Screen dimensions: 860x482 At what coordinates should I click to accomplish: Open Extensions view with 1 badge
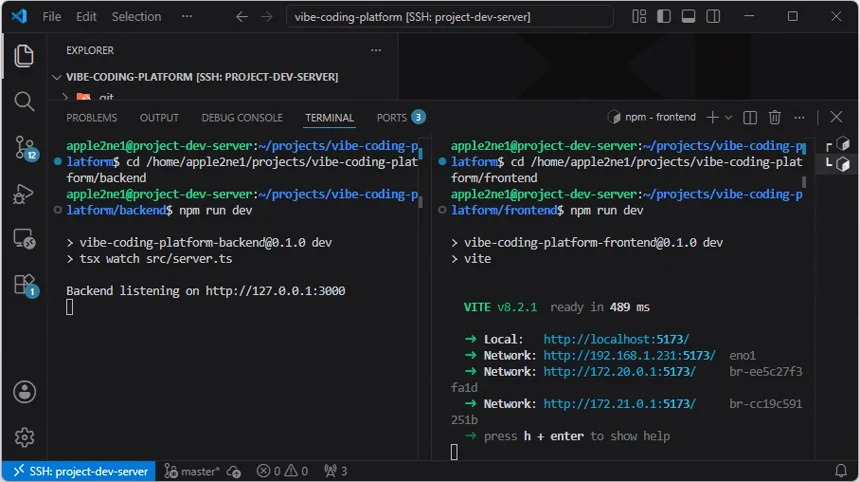tap(24, 285)
